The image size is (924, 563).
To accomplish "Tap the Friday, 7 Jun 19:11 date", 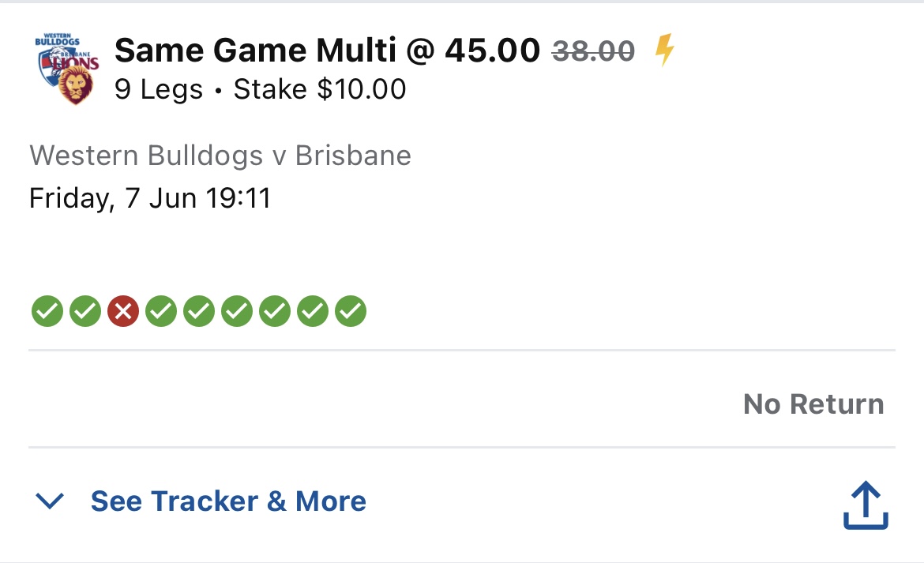I will (x=150, y=198).
